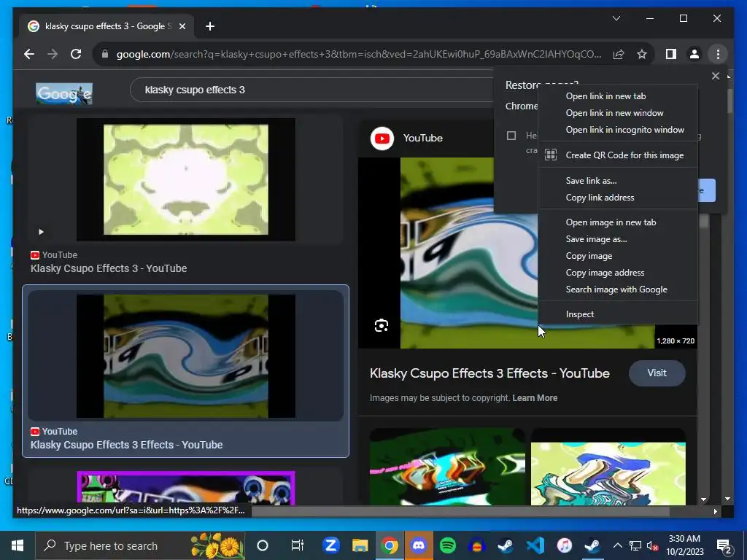Open File Explorer from the taskbar
This screenshot has height=560, width=747.
click(360, 545)
